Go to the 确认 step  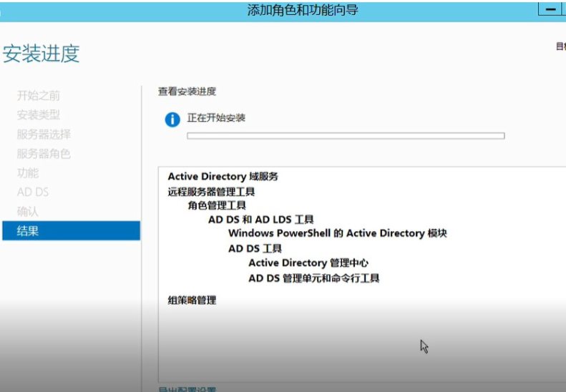[28, 212]
